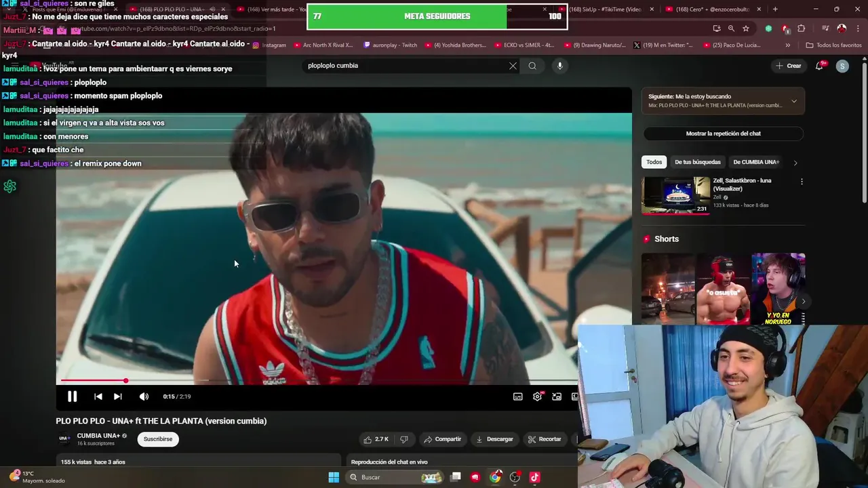Select the Todos filter chip
This screenshot has height=488, width=868.
point(654,162)
